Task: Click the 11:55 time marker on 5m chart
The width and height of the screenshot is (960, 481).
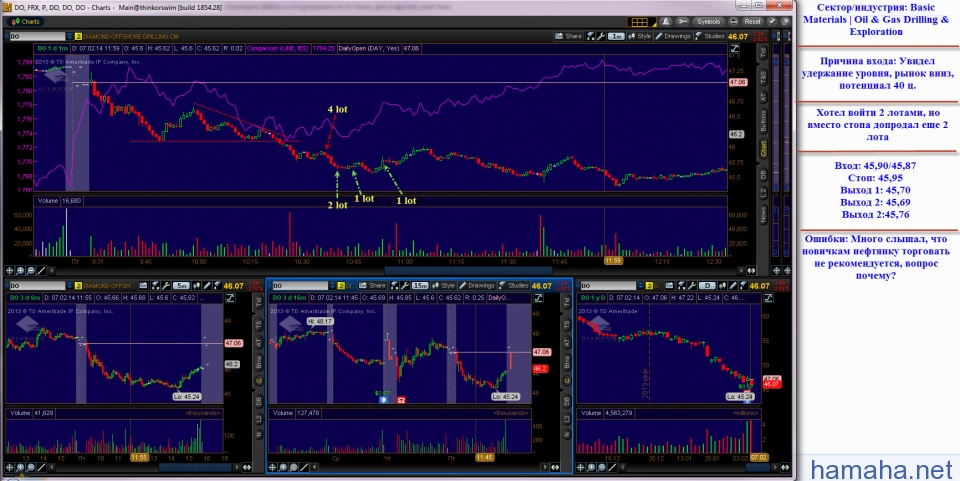Action: [140, 457]
